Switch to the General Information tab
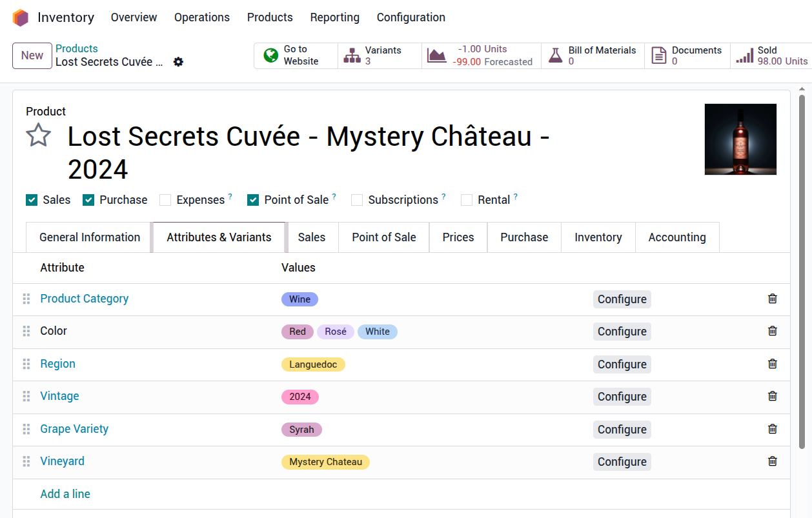Image resolution: width=812 pixels, height=518 pixels. pyautogui.click(x=90, y=237)
